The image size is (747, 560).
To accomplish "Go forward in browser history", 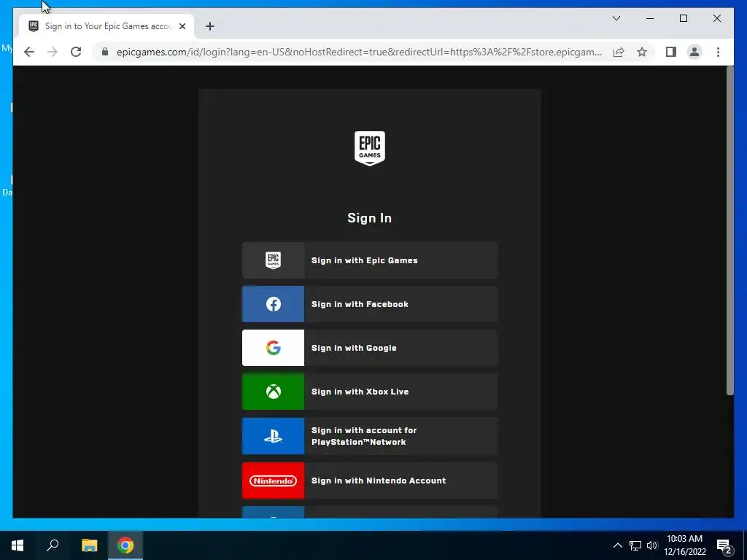I will point(53,52).
